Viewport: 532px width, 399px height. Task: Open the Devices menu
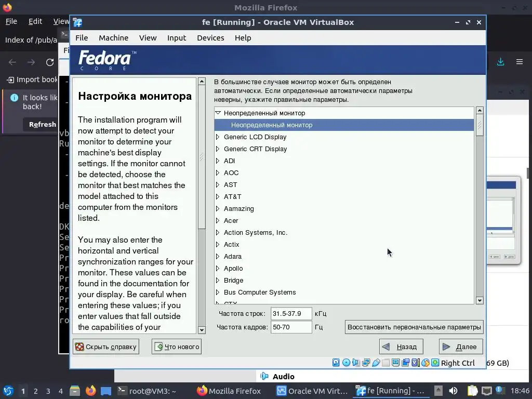coord(211,38)
